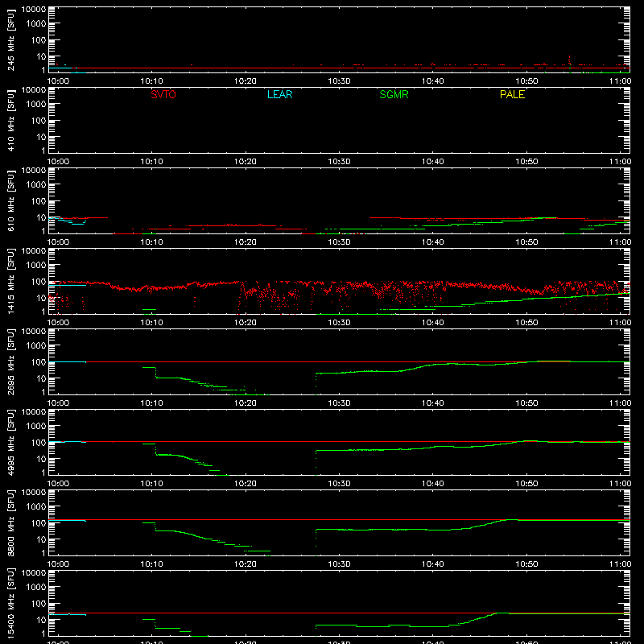Click 10:40 time label under 2695 MHz panel
The image size is (644, 644).
click(433, 403)
